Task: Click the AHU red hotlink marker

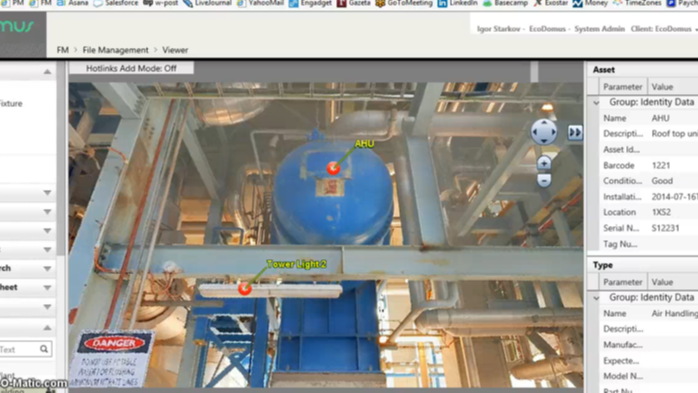Action: [333, 168]
